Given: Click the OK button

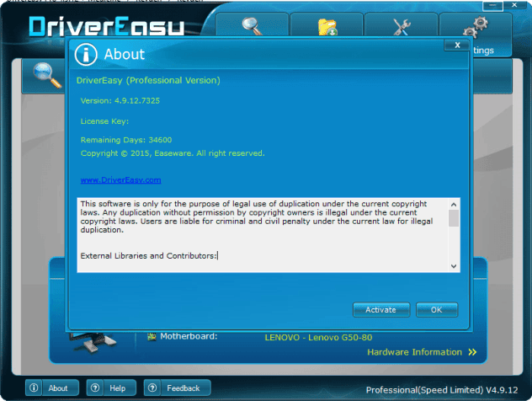Looking at the screenshot, I should 437,310.
